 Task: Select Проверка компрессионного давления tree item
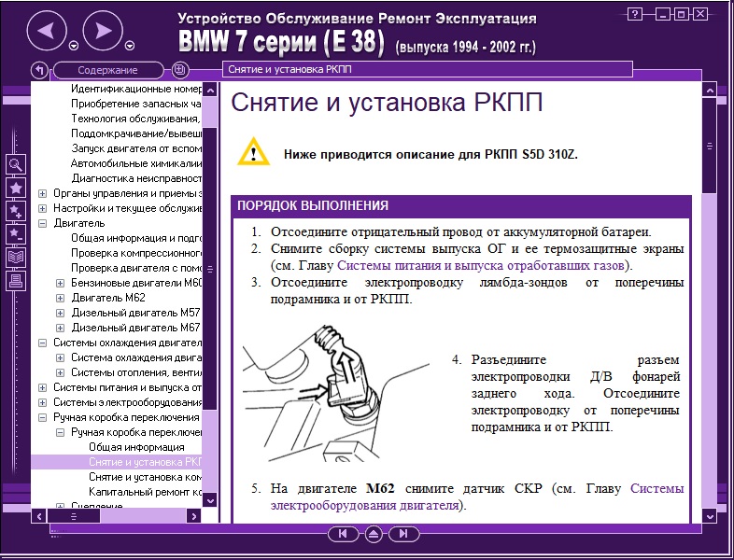(136, 253)
